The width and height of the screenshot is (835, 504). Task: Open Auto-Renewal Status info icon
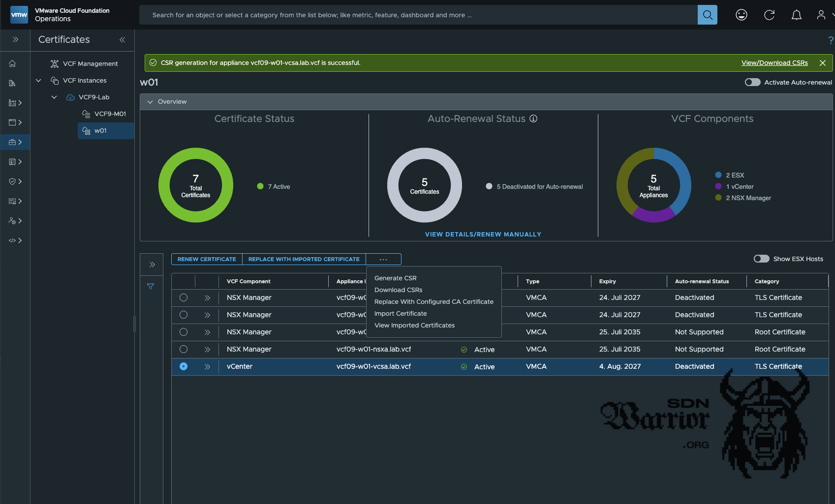pos(533,119)
